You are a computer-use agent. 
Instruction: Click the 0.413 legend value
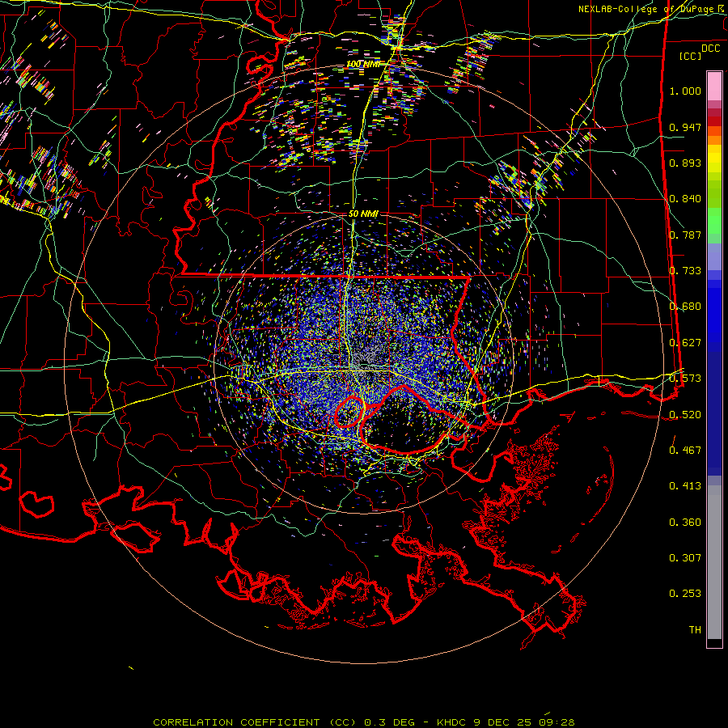pyautogui.click(x=685, y=486)
